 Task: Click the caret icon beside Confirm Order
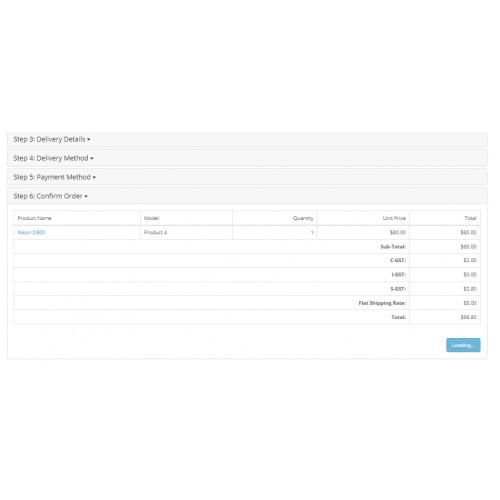(x=86, y=197)
